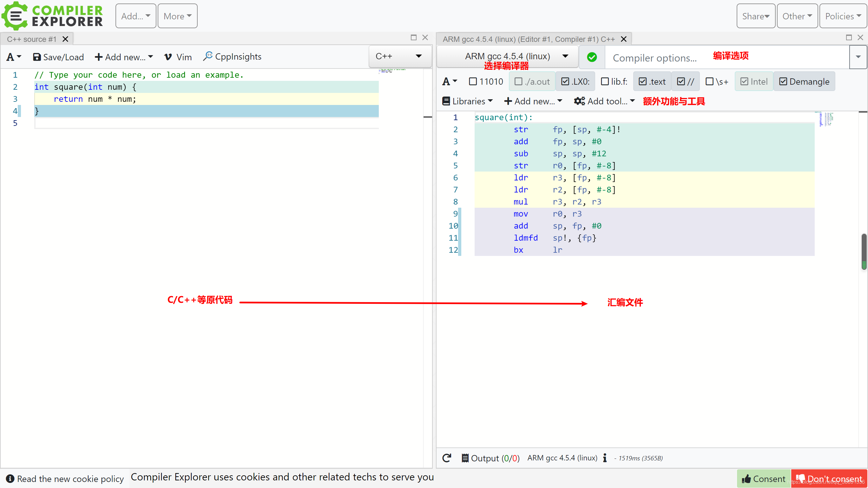This screenshot has height=488, width=868.
Task: Toggle the // comments filter
Action: pos(685,81)
